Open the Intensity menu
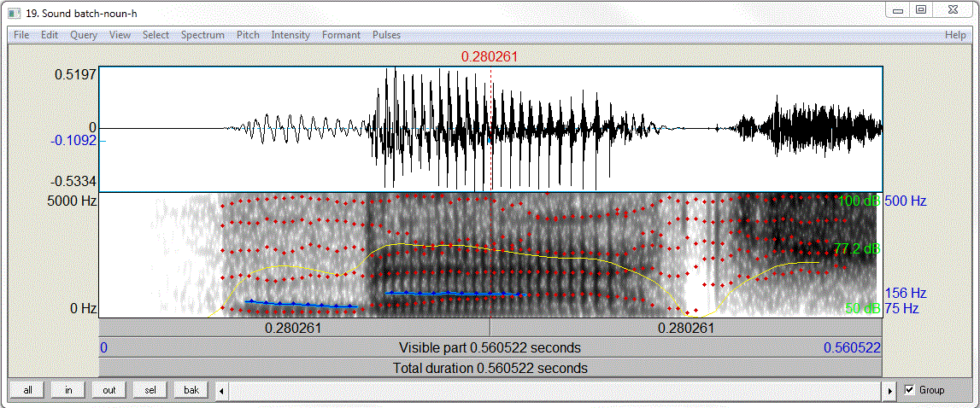Screen dimensions: 980x408 (290, 35)
